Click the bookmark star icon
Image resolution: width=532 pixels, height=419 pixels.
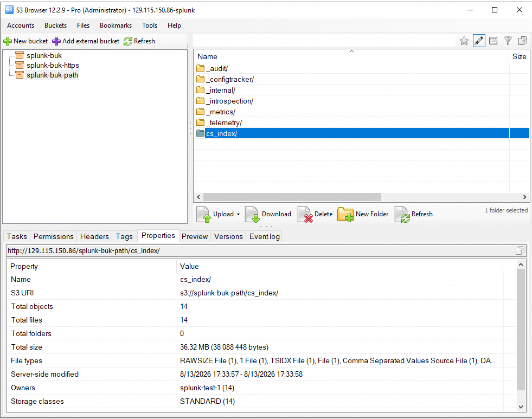464,41
